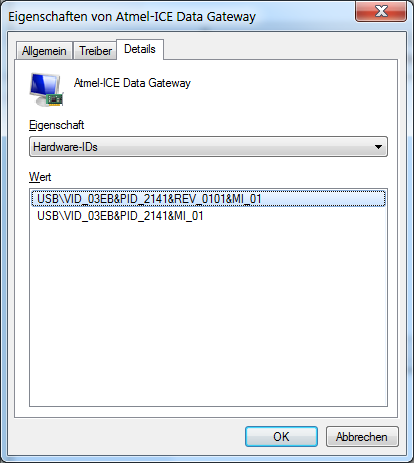Click the blank panel area below the Wert list
414x463 pixels.
(x=206, y=412)
